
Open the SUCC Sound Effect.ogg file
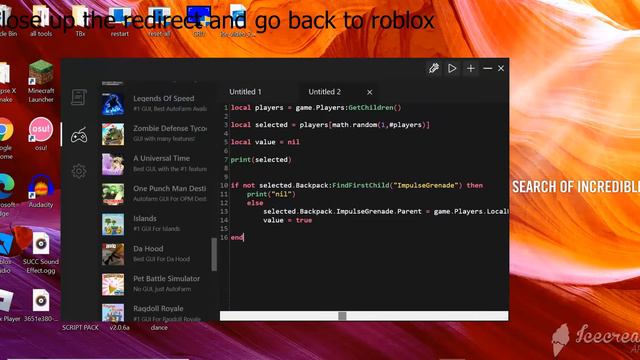pyautogui.click(x=41, y=253)
